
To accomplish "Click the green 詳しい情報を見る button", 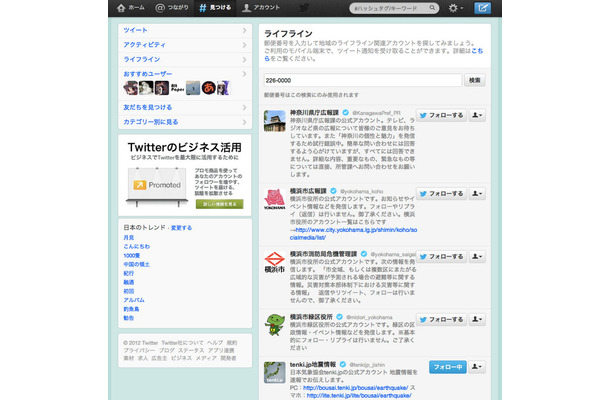I will coord(219,204).
